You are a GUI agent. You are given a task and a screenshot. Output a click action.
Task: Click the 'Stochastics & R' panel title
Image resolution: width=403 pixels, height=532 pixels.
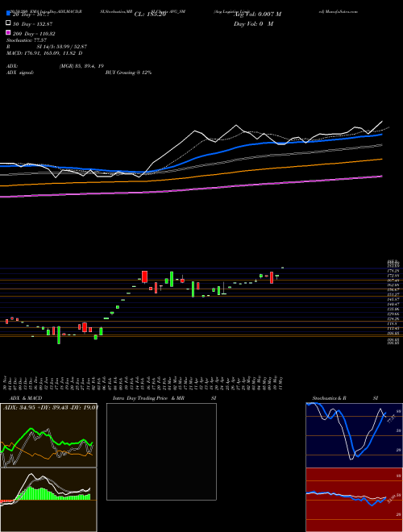click(x=330, y=398)
